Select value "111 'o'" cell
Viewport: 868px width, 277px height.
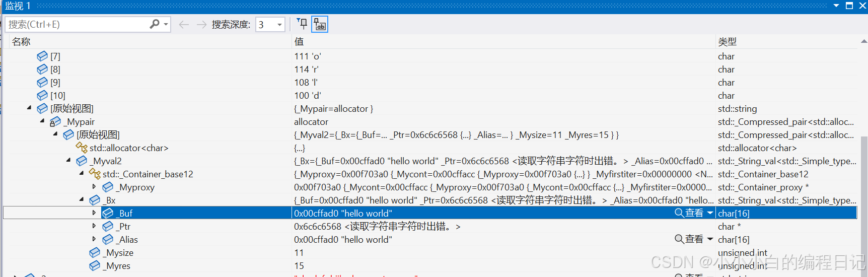point(308,56)
